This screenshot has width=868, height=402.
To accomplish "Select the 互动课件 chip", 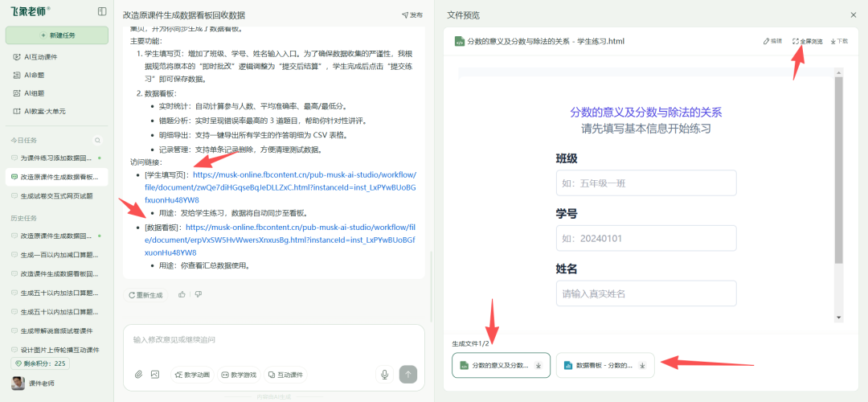I will click(285, 375).
